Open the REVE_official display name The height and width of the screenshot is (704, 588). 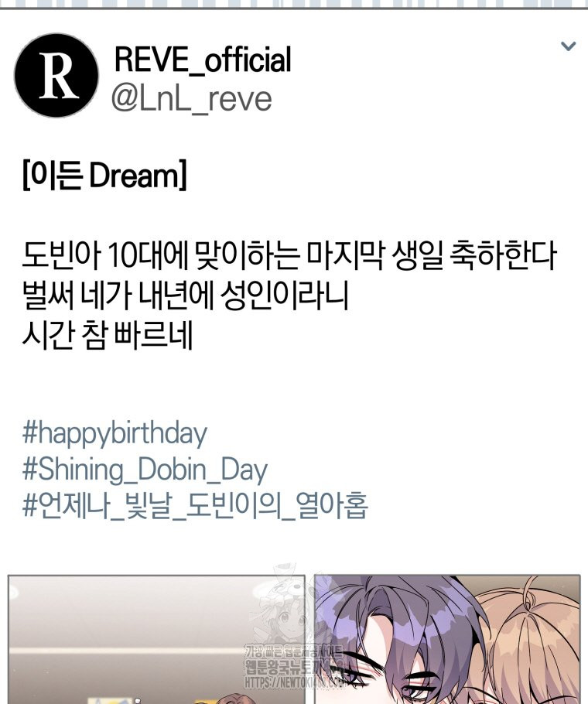point(203,60)
